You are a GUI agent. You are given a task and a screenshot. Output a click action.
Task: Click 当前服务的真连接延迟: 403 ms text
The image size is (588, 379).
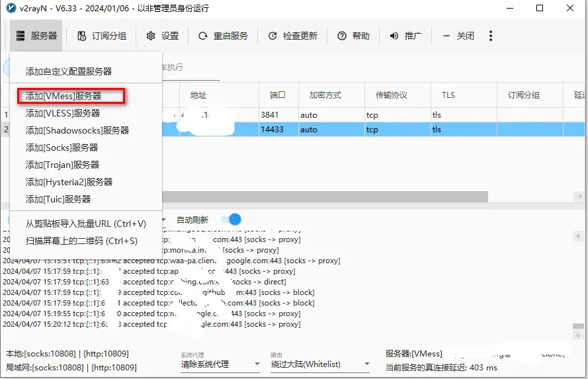pyautogui.click(x=441, y=367)
